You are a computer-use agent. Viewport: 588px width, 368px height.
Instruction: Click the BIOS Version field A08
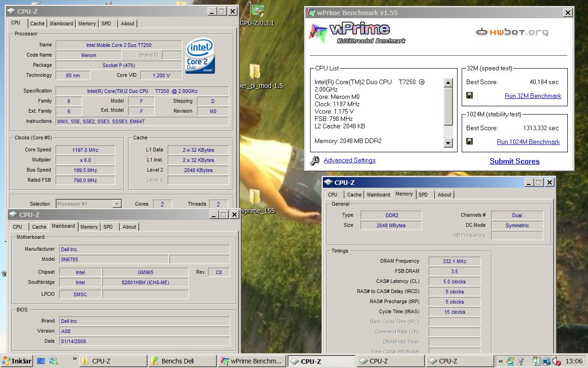click(x=145, y=331)
